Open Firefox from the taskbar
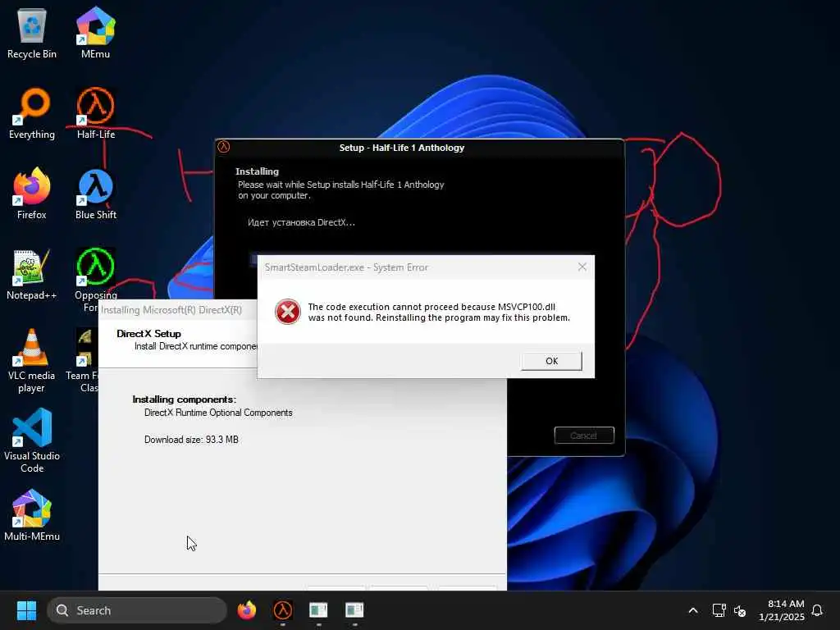This screenshot has height=630, width=840. pos(246,610)
